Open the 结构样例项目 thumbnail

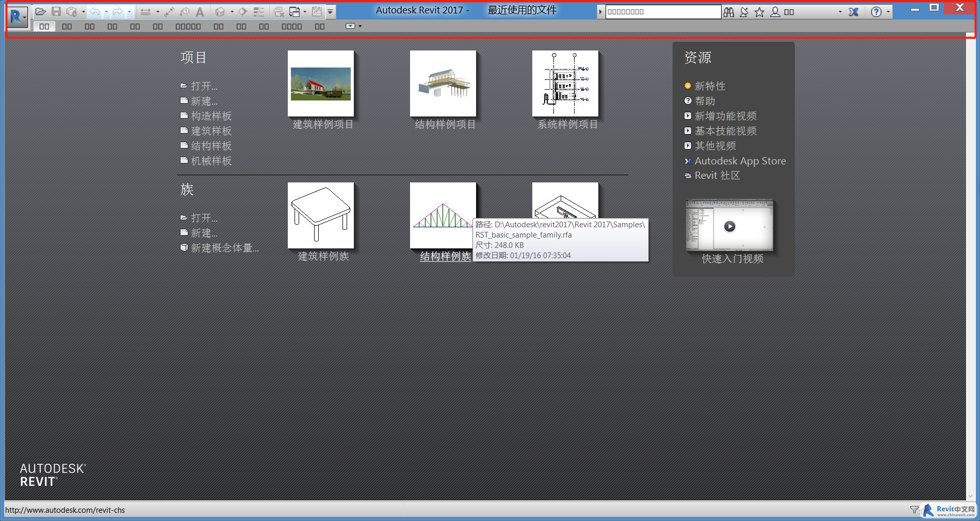[443, 83]
